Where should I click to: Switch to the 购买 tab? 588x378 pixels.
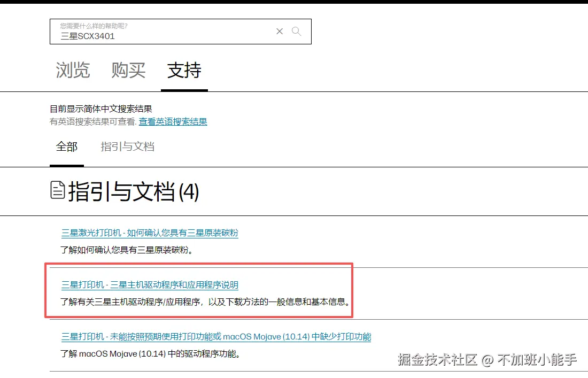tap(128, 70)
